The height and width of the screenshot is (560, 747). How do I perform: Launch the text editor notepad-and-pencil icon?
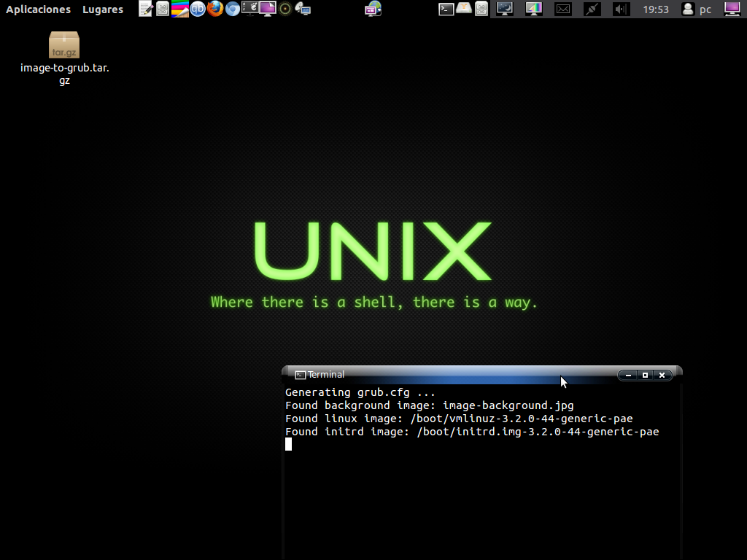pyautogui.click(x=145, y=9)
